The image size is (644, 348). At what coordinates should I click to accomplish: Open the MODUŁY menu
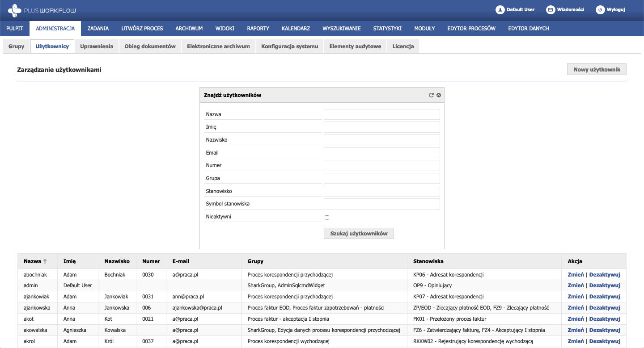pyautogui.click(x=424, y=28)
